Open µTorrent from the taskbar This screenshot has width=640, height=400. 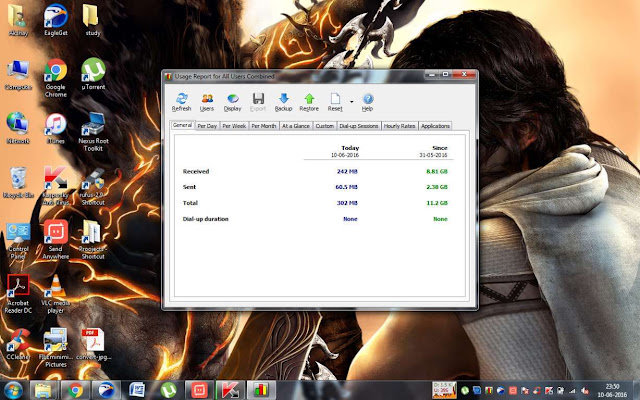[x=168, y=390]
